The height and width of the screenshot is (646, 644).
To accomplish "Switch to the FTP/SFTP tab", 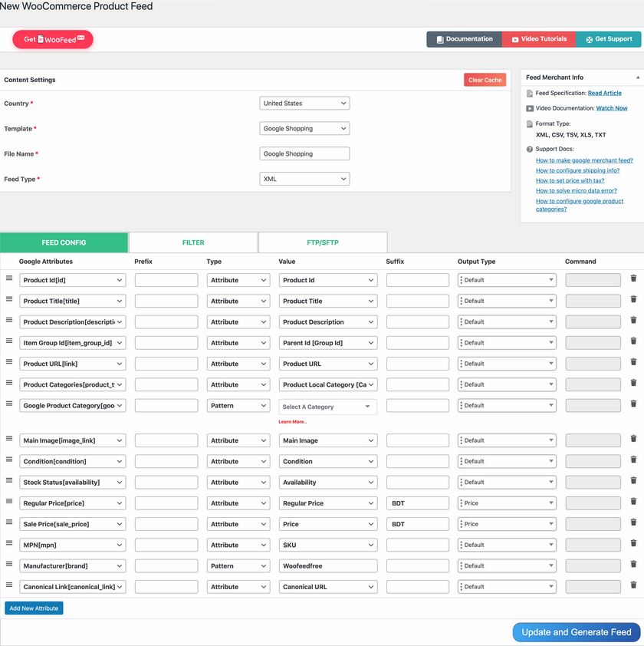I will (x=323, y=242).
